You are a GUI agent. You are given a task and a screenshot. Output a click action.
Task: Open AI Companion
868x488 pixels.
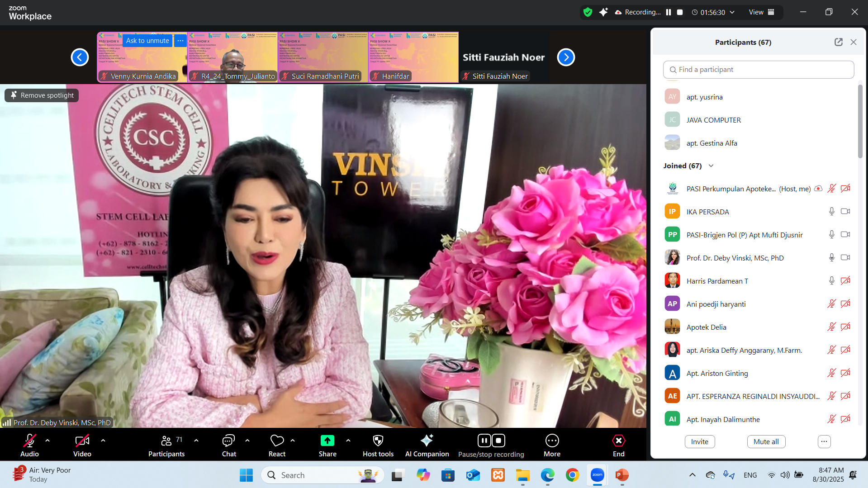point(427,441)
